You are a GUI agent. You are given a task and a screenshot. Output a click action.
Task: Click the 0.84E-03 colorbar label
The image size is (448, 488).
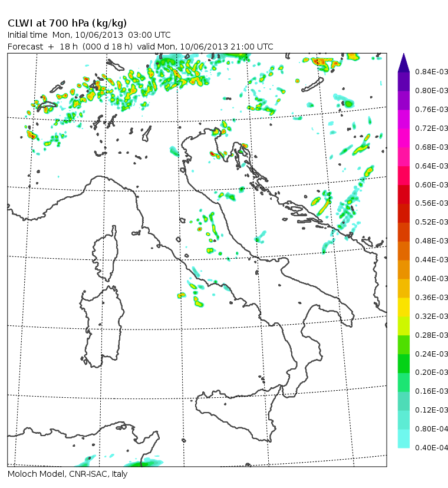[x=431, y=72]
